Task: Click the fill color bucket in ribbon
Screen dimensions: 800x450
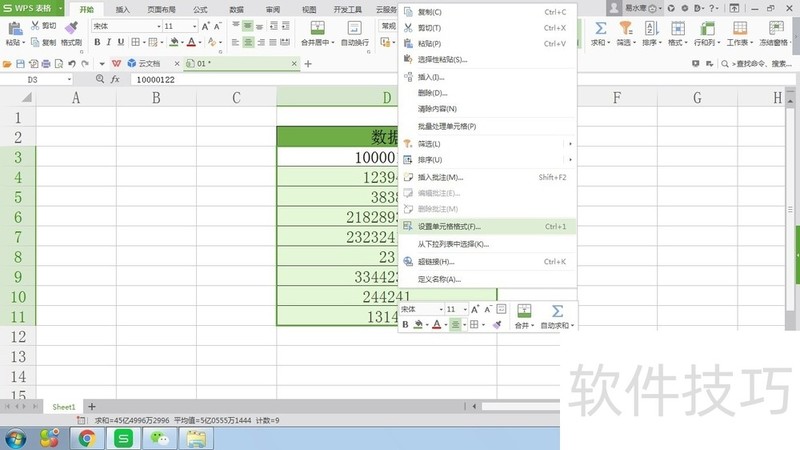Action: tap(174, 42)
